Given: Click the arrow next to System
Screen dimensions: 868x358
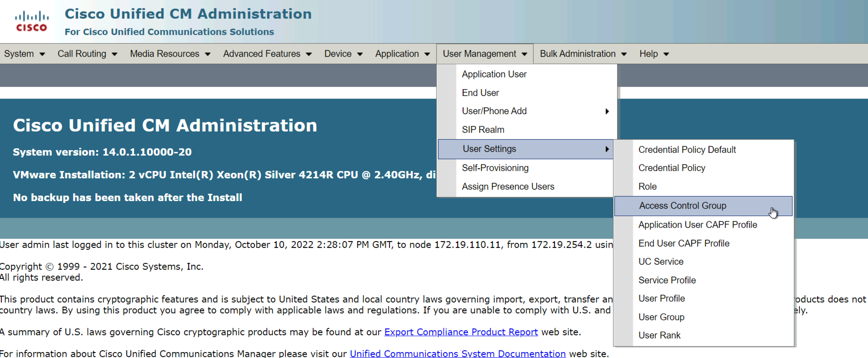Looking at the screenshot, I should click(42, 54).
